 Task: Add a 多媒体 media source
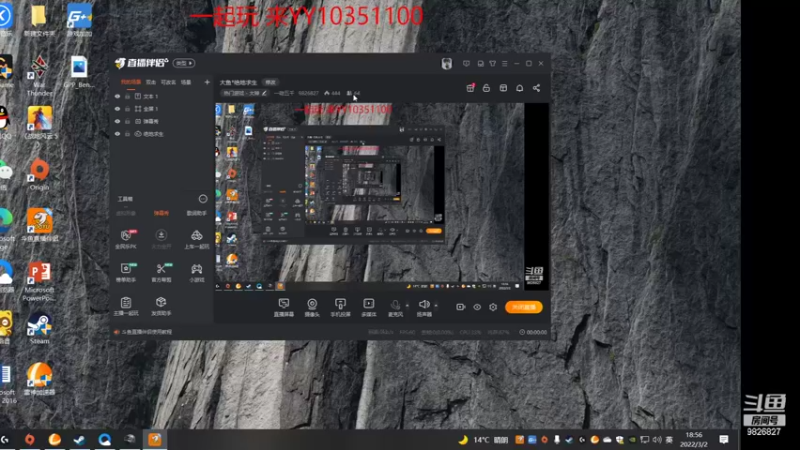point(368,307)
